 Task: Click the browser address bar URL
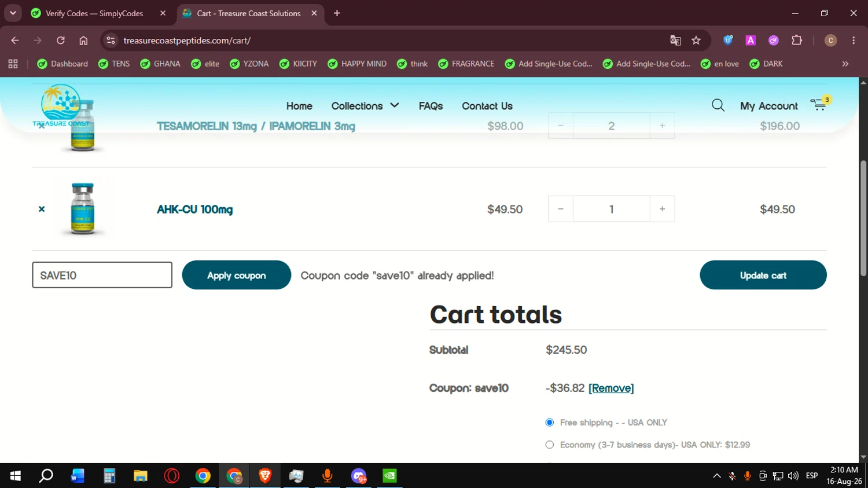187,41
